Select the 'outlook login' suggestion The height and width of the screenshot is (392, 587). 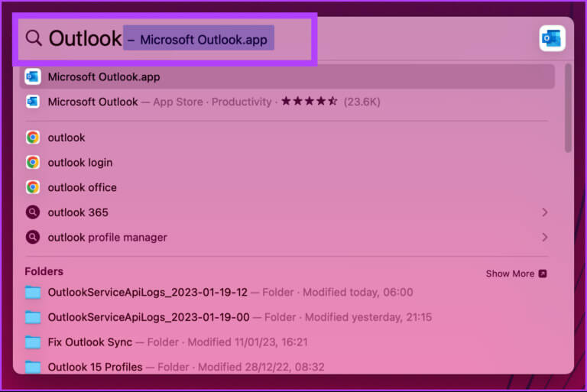[287, 163]
